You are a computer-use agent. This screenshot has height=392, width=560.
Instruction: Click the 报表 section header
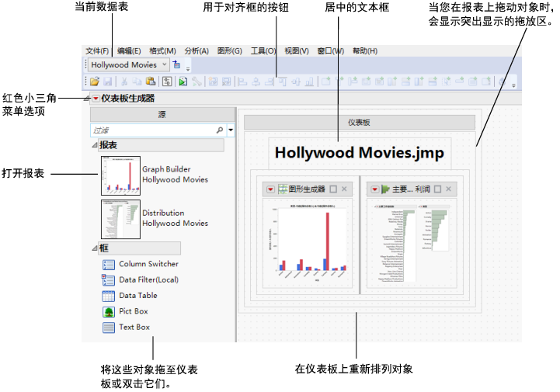click(162, 145)
